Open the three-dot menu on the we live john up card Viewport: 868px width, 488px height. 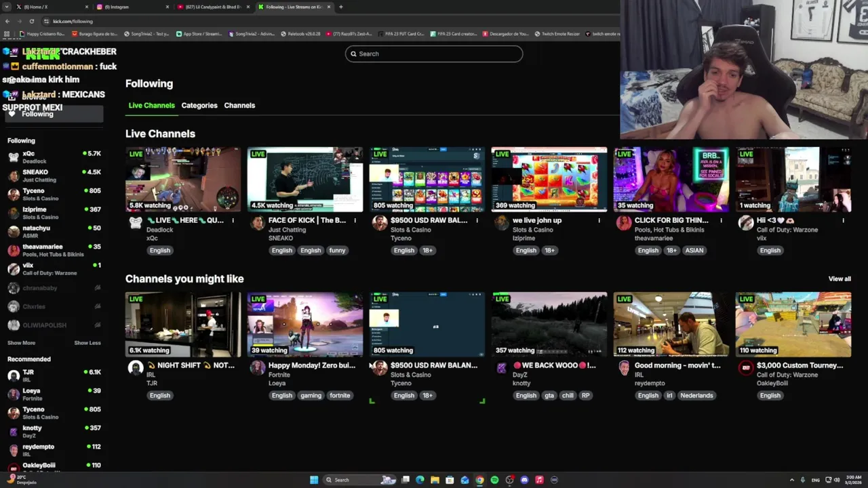(x=599, y=220)
